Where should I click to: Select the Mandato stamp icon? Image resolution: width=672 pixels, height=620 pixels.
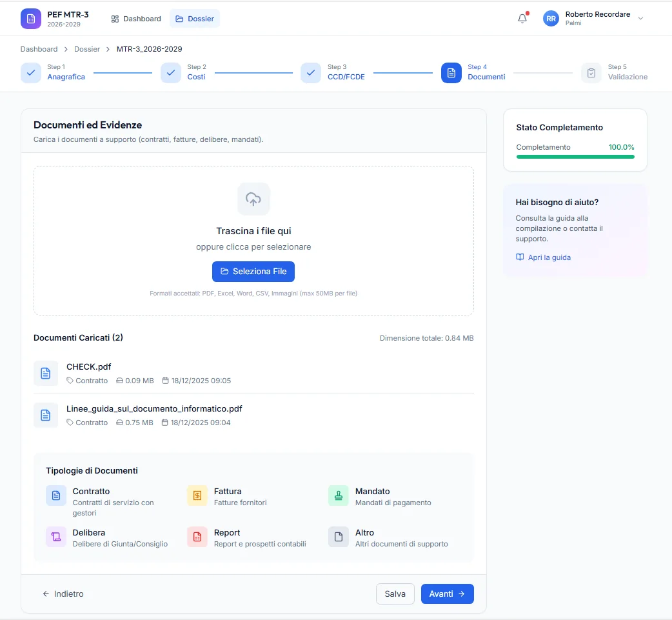click(339, 495)
